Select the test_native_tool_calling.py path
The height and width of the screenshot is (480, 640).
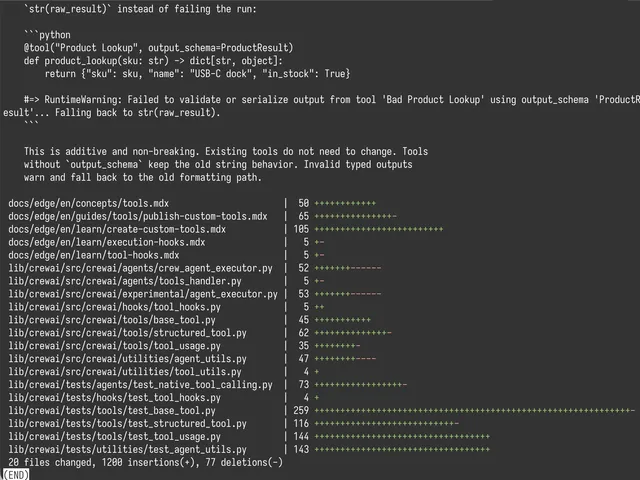[x=140, y=385]
